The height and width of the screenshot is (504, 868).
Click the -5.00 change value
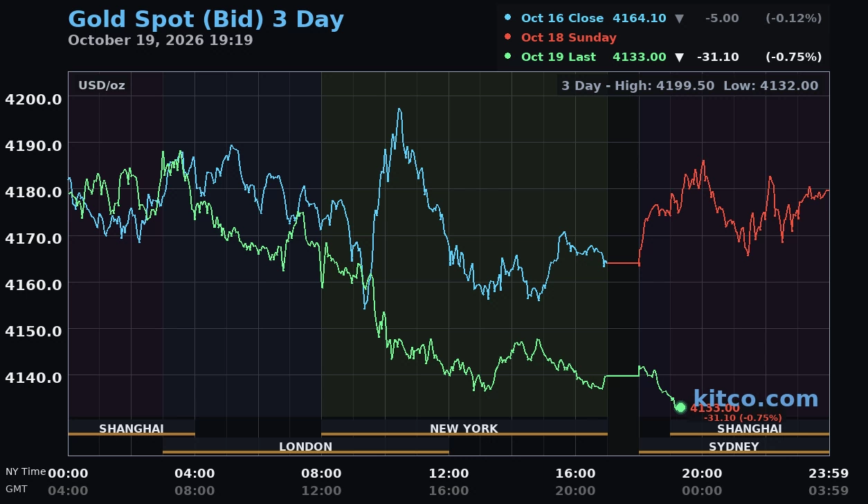[x=722, y=18]
